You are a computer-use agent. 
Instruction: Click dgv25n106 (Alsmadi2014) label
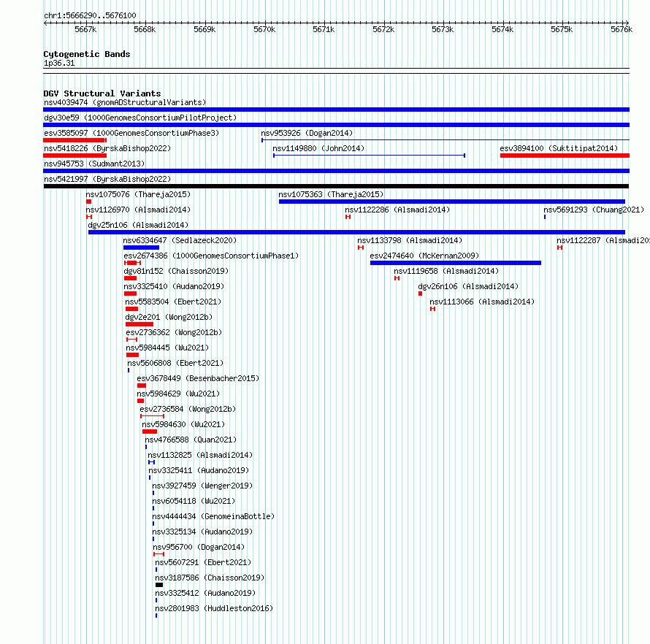pos(138,225)
